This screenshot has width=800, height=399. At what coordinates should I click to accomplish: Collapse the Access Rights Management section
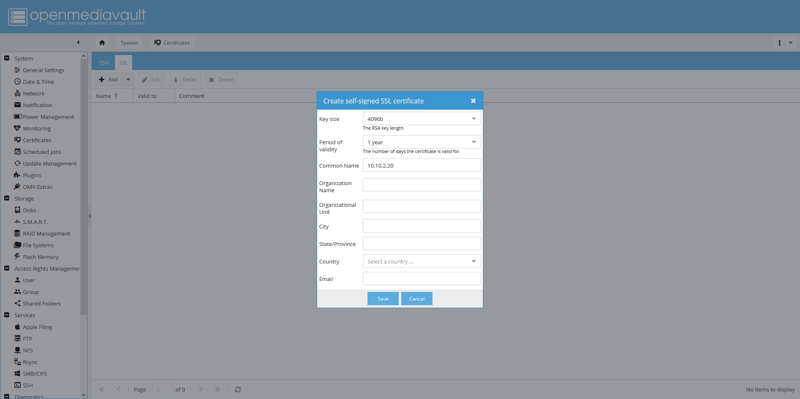[7, 268]
